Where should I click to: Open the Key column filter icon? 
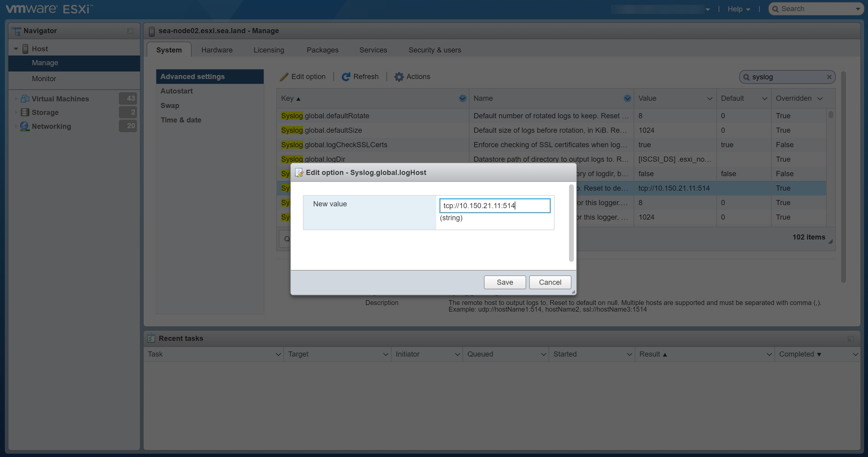tap(462, 98)
